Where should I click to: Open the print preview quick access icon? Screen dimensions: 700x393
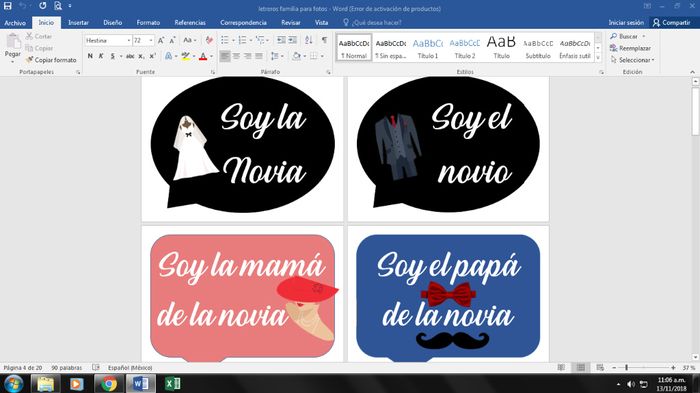coord(58,6)
